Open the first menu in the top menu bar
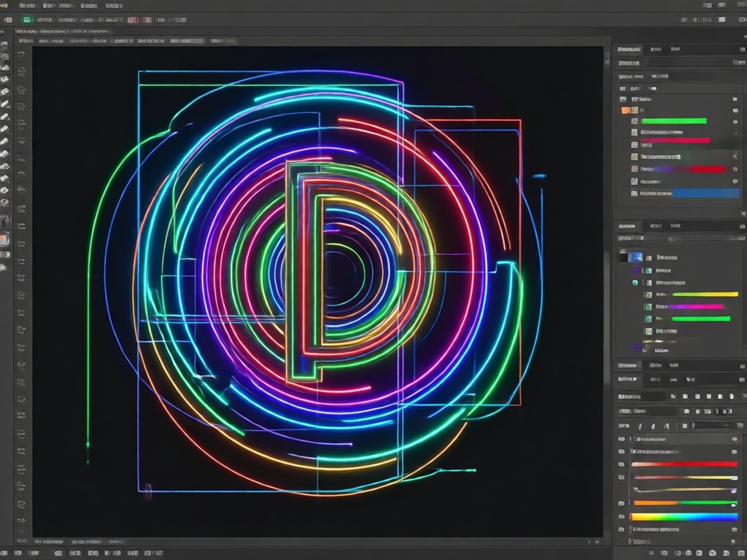Image resolution: width=747 pixels, height=560 pixels. pos(27,6)
